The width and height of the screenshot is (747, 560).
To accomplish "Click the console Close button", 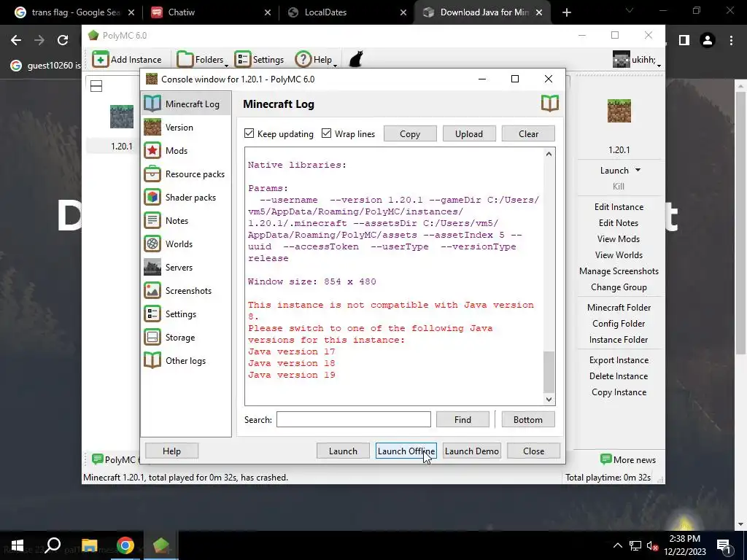I will 533,451.
